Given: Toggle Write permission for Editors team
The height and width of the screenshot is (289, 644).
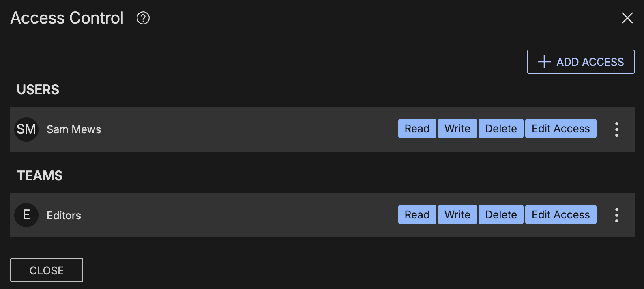Looking at the screenshot, I should 457,215.
